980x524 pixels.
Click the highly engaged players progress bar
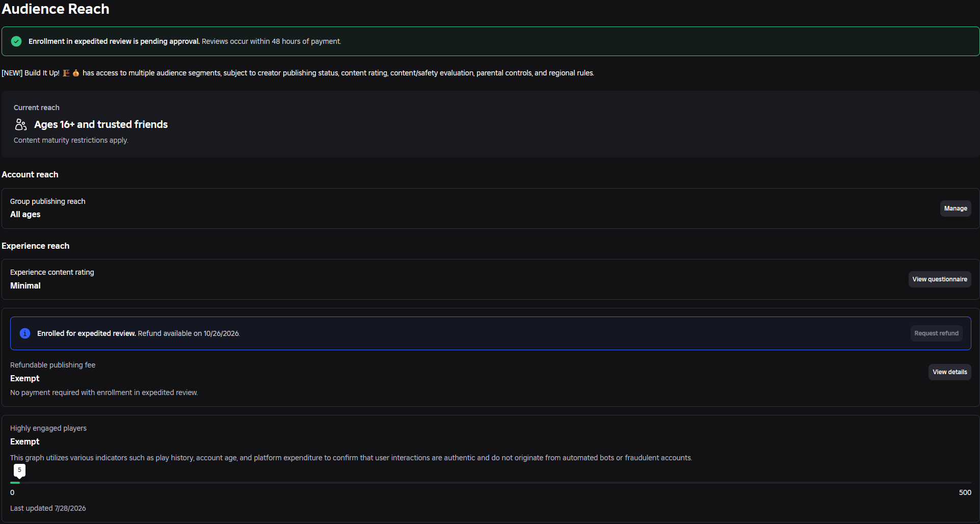point(491,482)
